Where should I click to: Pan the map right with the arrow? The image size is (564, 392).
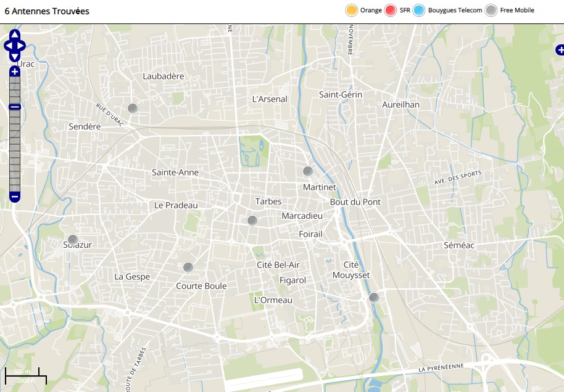[x=22, y=46]
